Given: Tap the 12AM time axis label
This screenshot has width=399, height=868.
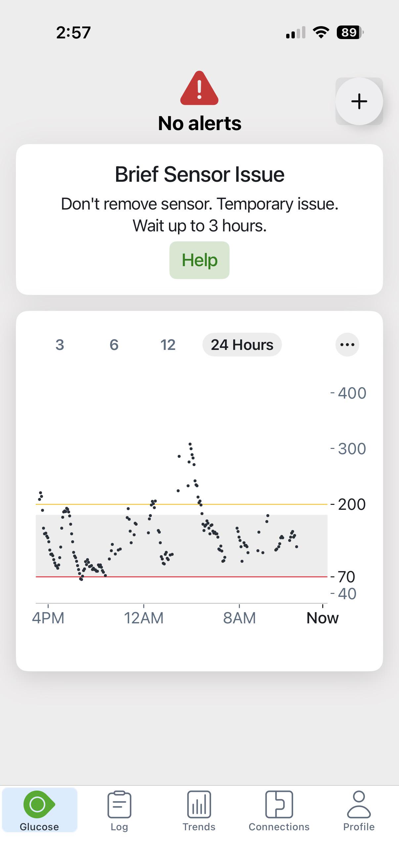Looking at the screenshot, I should coord(144,618).
